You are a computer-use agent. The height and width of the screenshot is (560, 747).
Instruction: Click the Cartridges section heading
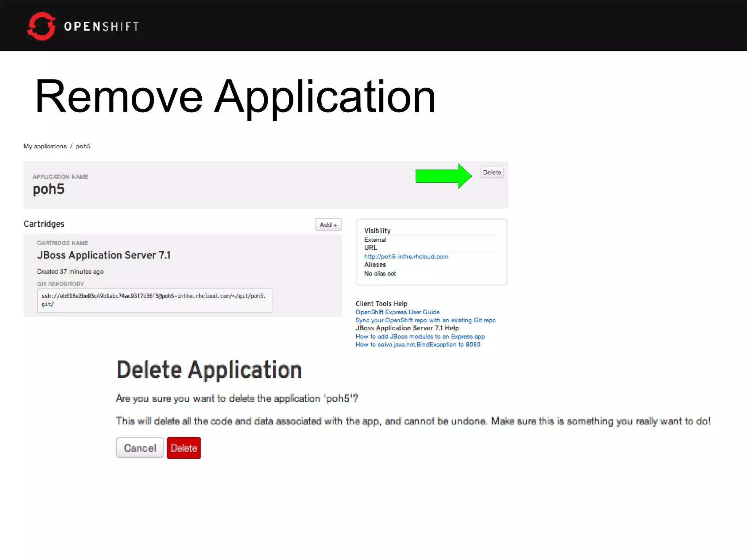pyautogui.click(x=44, y=224)
